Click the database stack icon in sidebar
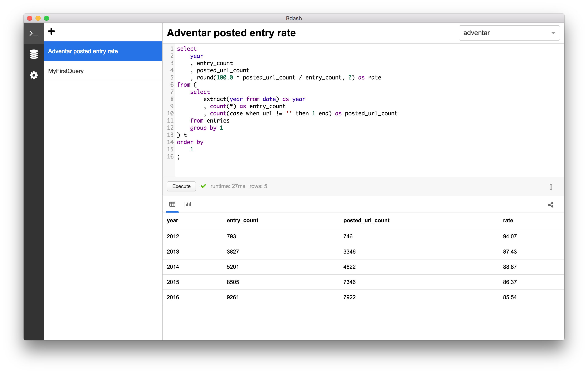The image size is (588, 374). pos(33,54)
